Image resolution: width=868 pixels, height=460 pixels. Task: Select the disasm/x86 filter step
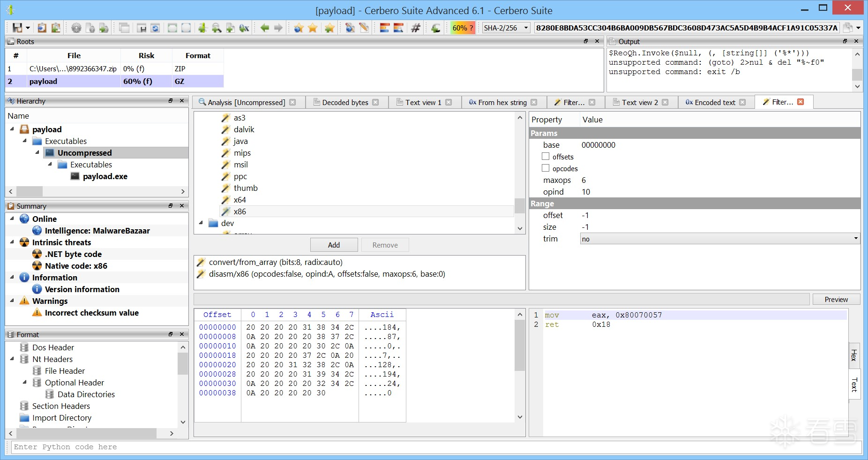tap(327, 274)
